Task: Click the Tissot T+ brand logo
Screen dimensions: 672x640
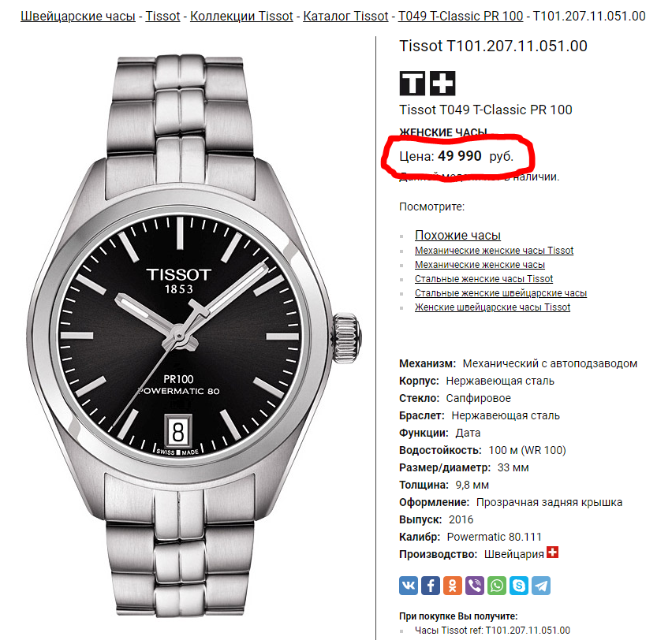Action: [x=427, y=83]
